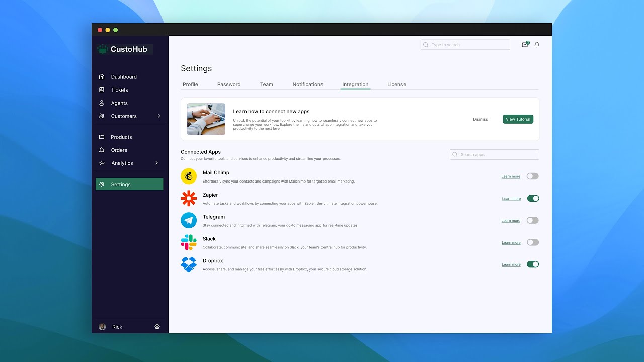The image size is (644, 362).
Task: Click the Agents person icon
Action: click(x=102, y=103)
